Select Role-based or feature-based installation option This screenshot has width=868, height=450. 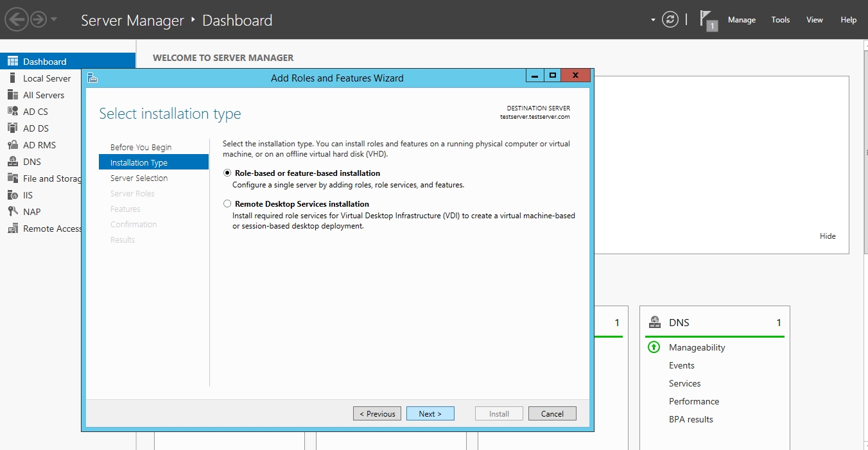(x=227, y=173)
